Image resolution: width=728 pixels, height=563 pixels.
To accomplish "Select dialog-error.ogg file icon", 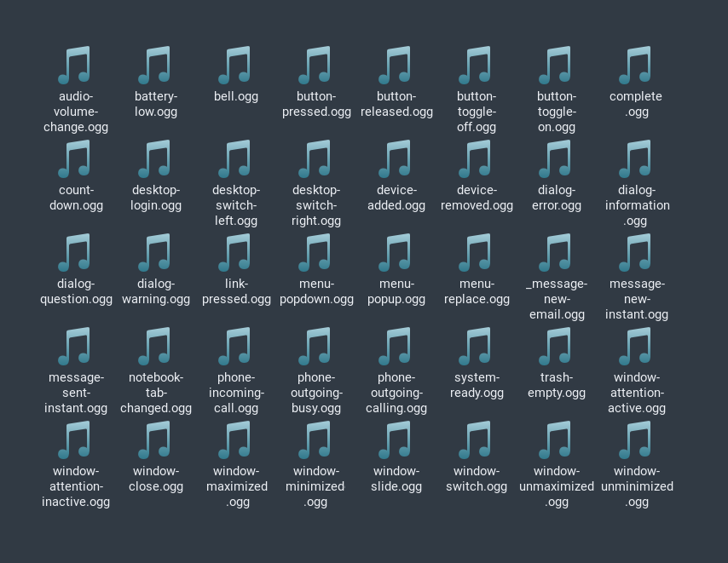I will 555,158.
